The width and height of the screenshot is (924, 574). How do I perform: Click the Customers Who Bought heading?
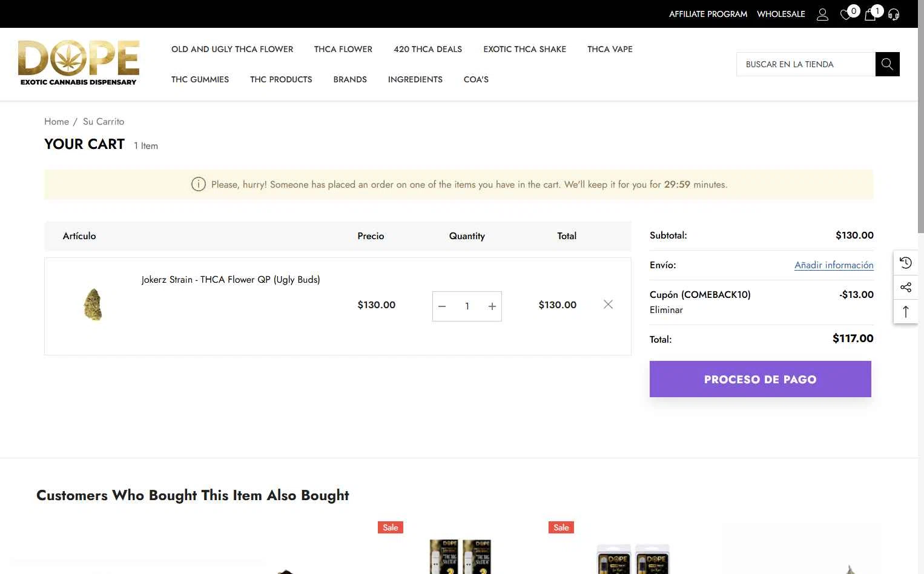pos(193,495)
